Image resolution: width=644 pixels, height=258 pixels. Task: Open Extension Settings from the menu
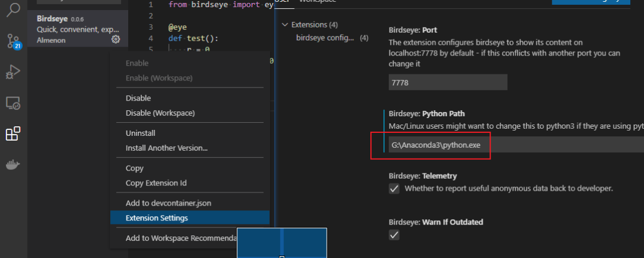point(190,218)
